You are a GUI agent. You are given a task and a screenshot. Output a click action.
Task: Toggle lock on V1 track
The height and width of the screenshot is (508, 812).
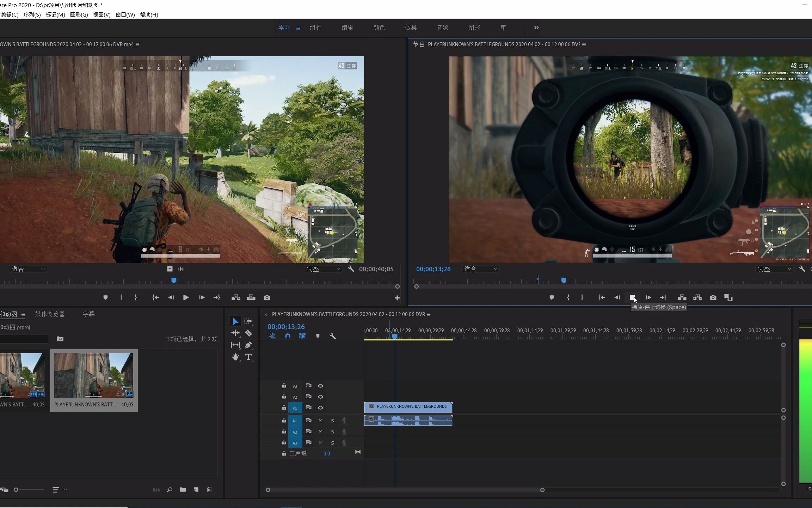(x=284, y=408)
